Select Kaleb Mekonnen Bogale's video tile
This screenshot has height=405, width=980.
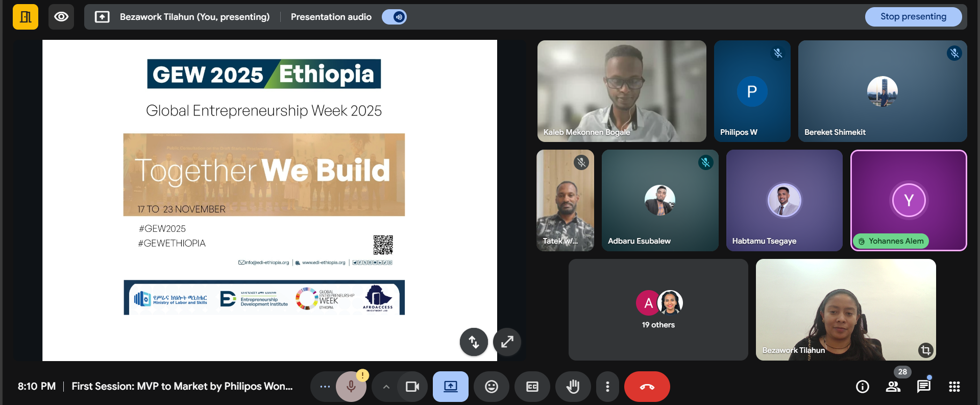coord(622,91)
